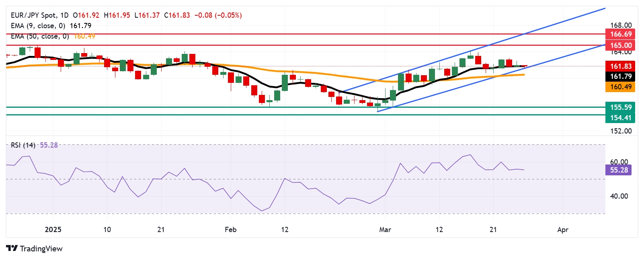
Task: Click the purple 55.28 RSI value tag
Action: (x=618, y=170)
